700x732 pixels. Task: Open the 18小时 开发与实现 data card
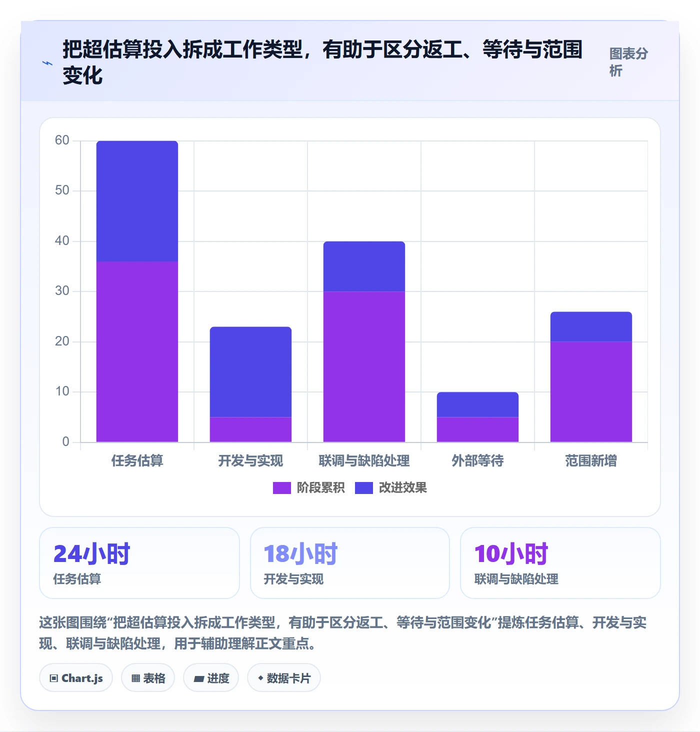(x=350, y=563)
